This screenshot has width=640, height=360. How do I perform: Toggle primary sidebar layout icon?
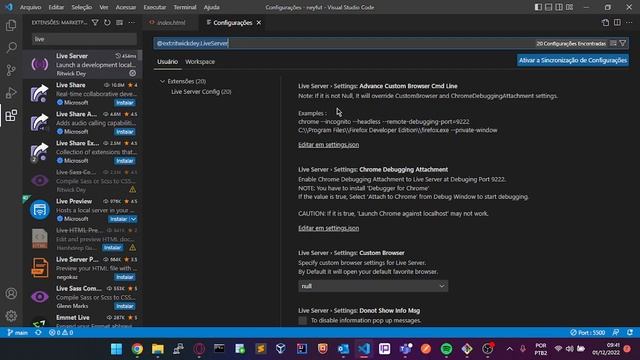point(538,7)
